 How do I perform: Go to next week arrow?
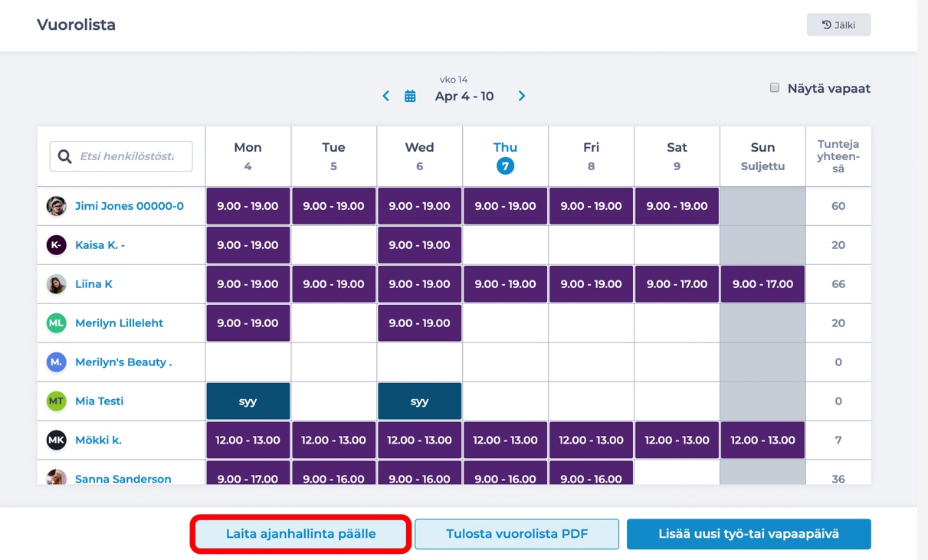pyautogui.click(x=522, y=96)
